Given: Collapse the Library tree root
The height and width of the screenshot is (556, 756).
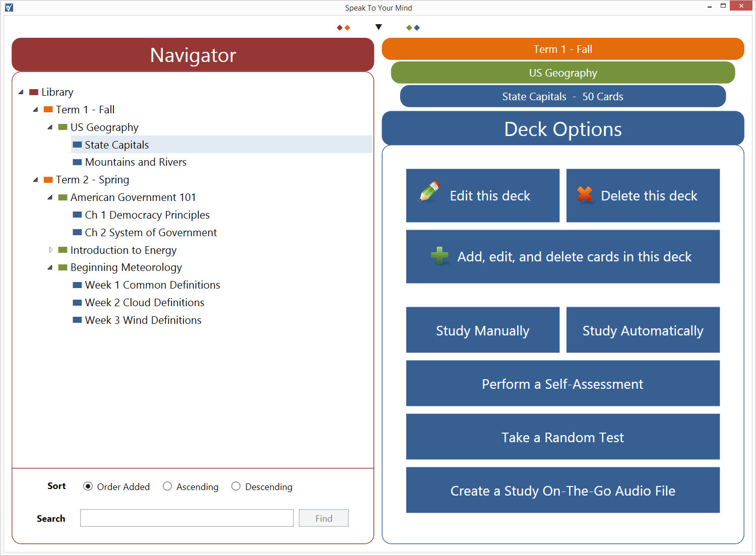Looking at the screenshot, I should coord(21,92).
